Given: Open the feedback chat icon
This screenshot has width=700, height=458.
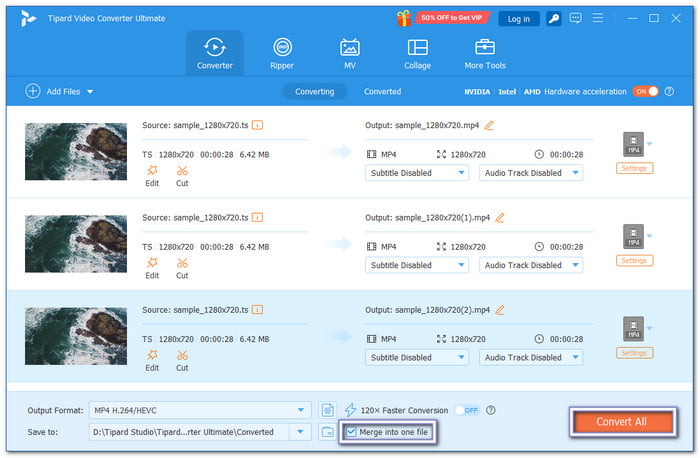Looking at the screenshot, I should tap(575, 18).
